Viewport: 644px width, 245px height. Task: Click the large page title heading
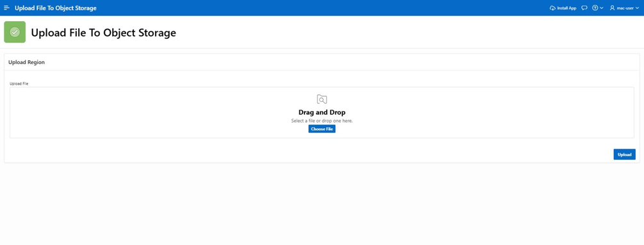click(104, 33)
